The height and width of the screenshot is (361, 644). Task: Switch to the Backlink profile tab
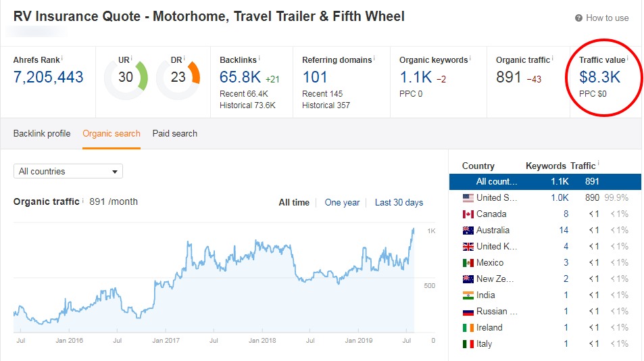tap(42, 133)
